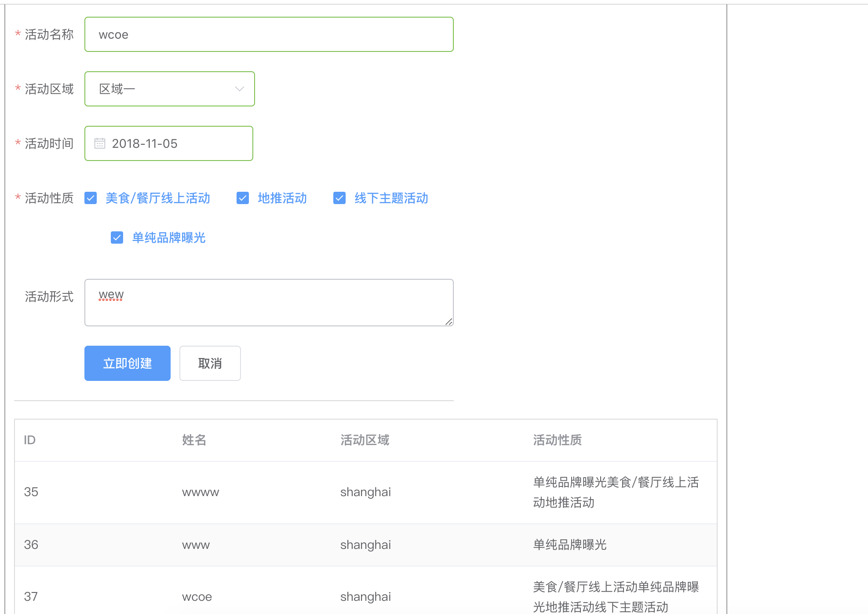The height and width of the screenshot is (614, 868).
Task: Select table row with ID 36
Action: point(31,545)
